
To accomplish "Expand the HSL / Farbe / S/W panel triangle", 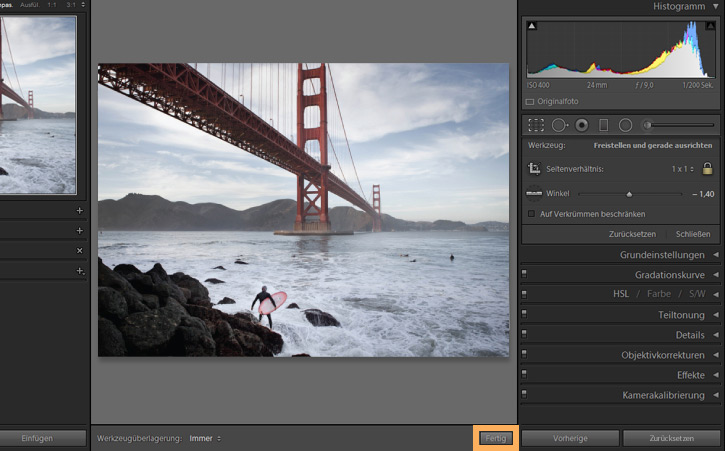I will (x=716, y=294).
